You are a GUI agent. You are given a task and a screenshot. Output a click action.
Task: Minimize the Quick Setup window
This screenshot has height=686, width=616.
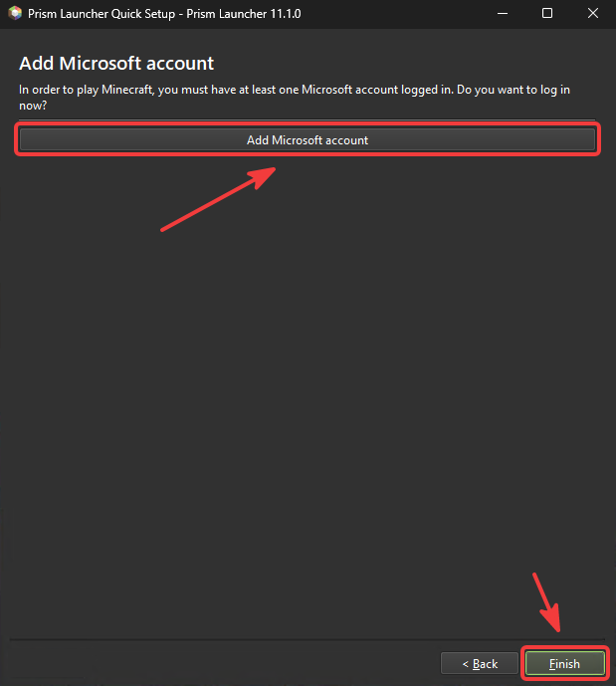[x=503, y=14]
